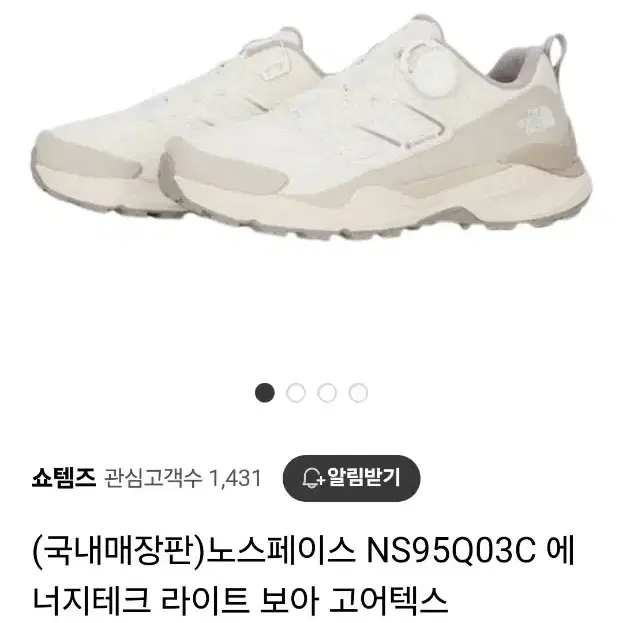Screen dimensions: 623x623
Task: Open the main shoe product image
Action: pos(312,131)
